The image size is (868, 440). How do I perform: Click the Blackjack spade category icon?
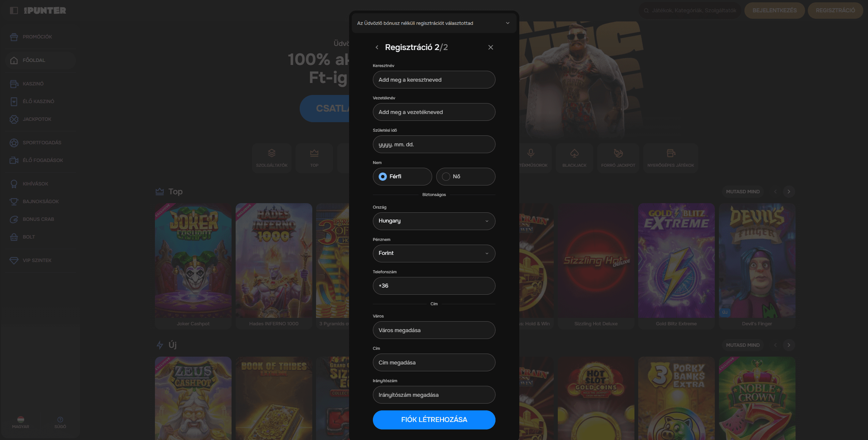point(574,153)
